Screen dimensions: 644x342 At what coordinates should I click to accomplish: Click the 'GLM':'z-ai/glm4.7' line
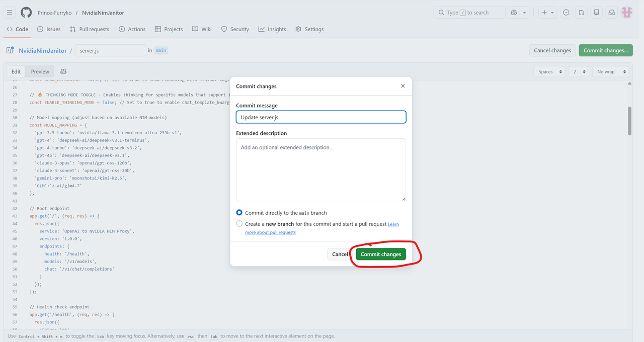(58, 186)
